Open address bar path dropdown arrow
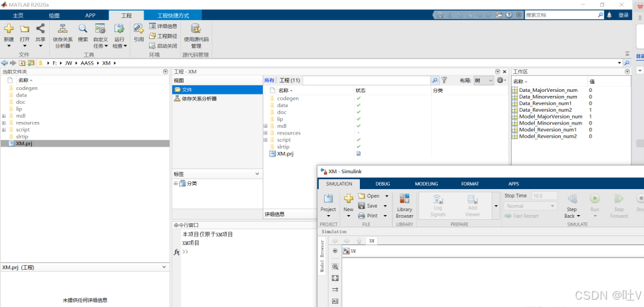 [619, 63]
